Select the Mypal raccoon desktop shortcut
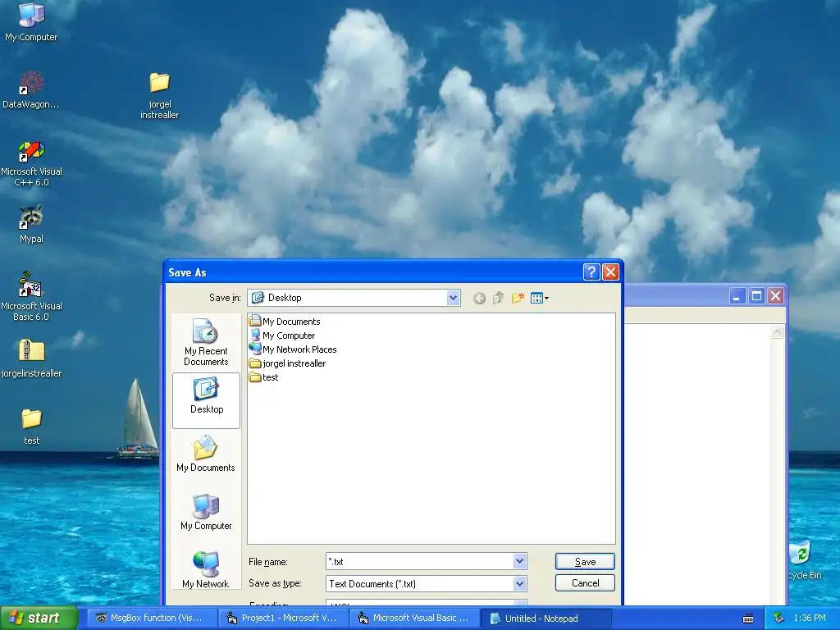The image size is (840, 630). [31, 224]
